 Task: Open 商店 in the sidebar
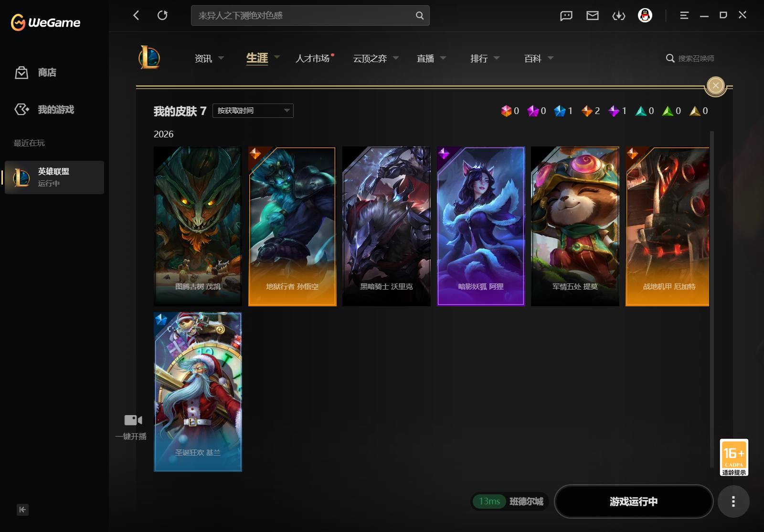pyautogui.click(x=36, y=73)
